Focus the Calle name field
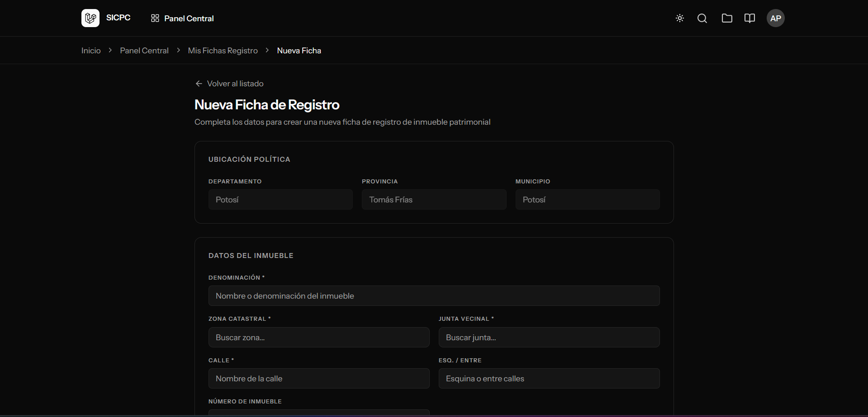The height and width of the screenshot is (417, 868). point(318,379)
